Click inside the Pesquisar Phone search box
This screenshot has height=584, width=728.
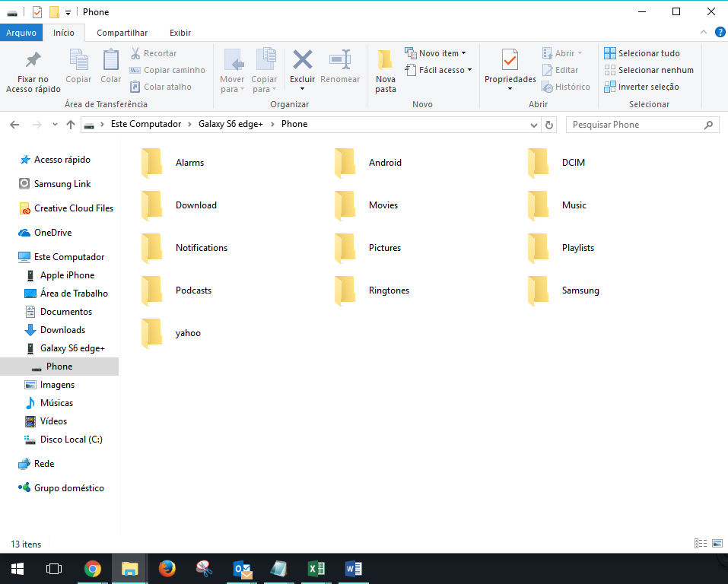tap(642, 125)
